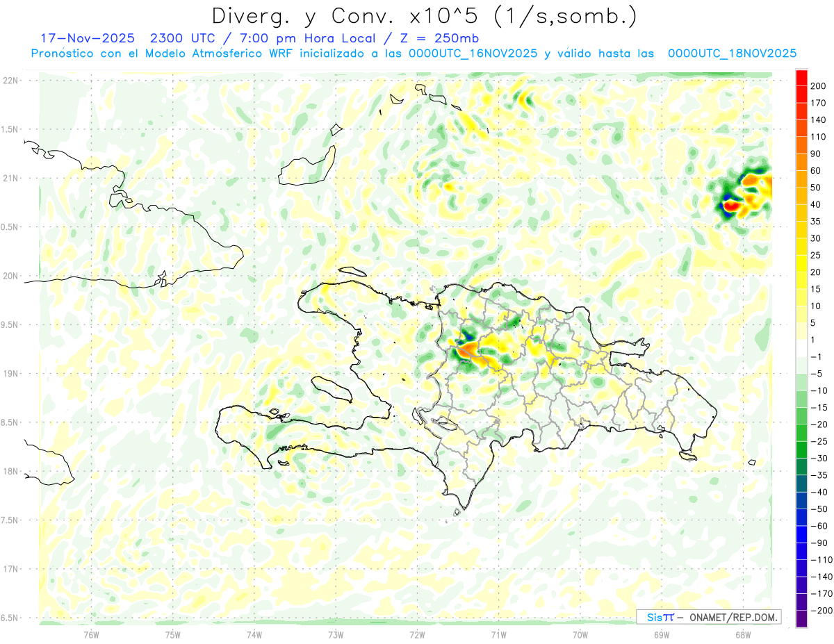
Task: Click the colorbar value "-30"
Action: [818, 459]
